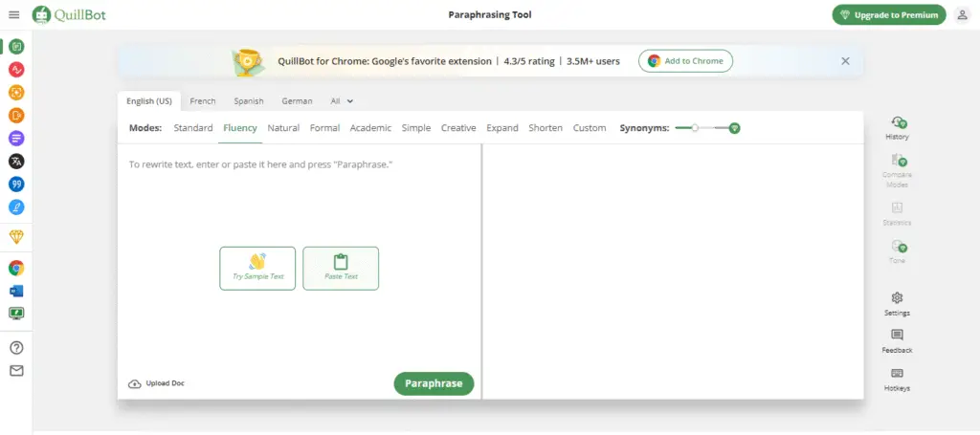The width and height of the screenshot is (980, 435).
Task: Open the Settings gear
Action: (x=897, y=304)
